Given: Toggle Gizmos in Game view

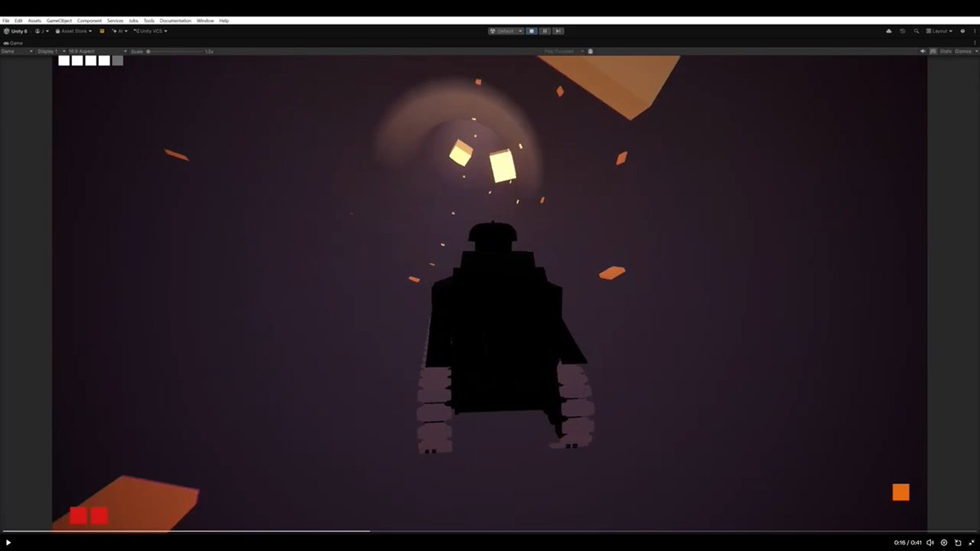Looking at the screenshot, I should (962, 51).
